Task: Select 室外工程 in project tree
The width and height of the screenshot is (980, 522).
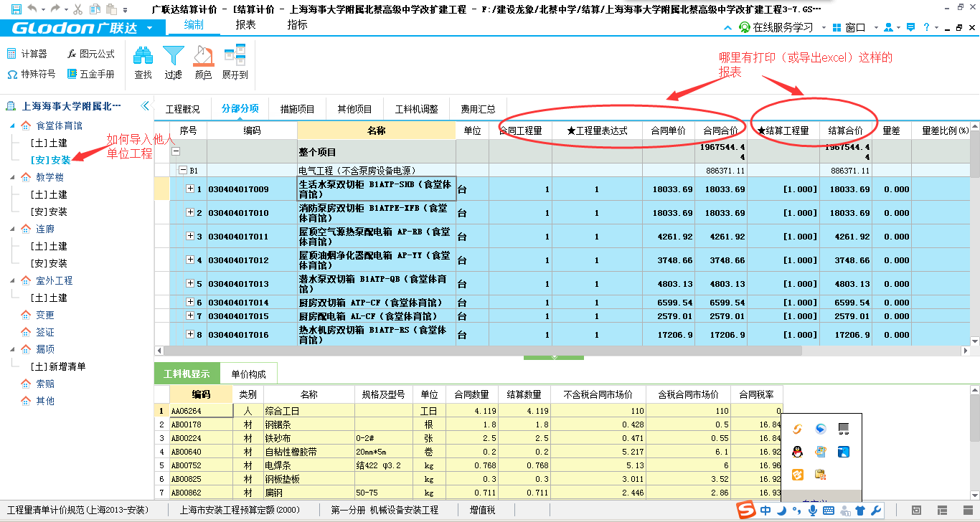Action: pos(55,280)
